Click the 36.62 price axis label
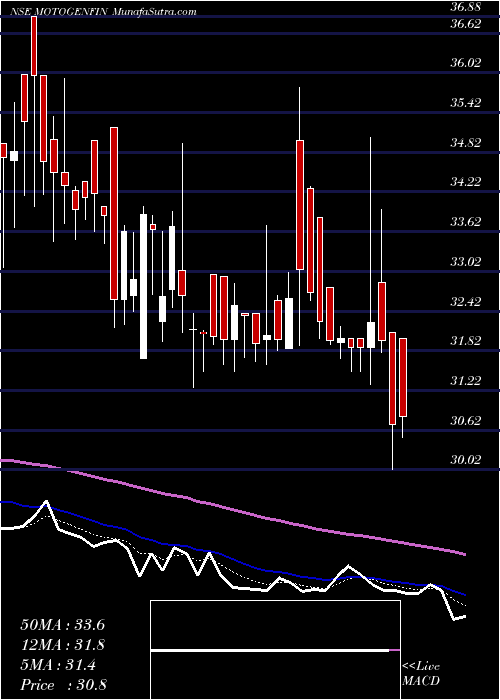This screenshot has height=700, width=500. pos(465,24)
